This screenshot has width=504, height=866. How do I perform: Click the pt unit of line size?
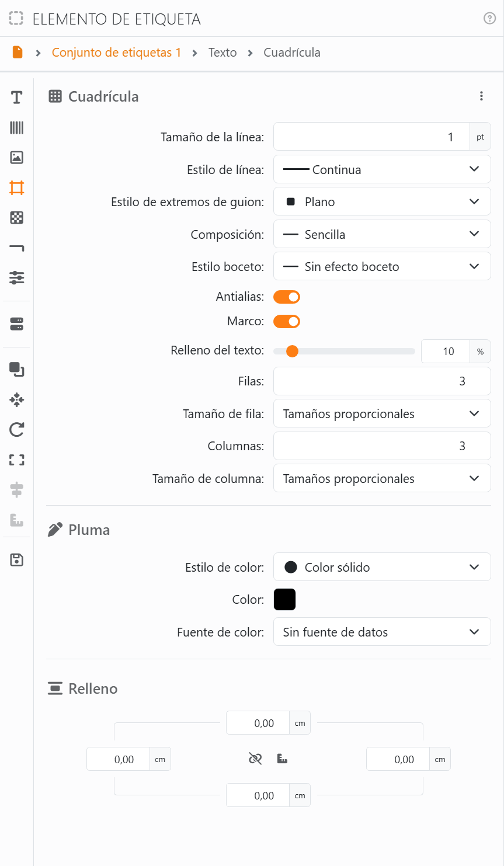pos(480,137)
